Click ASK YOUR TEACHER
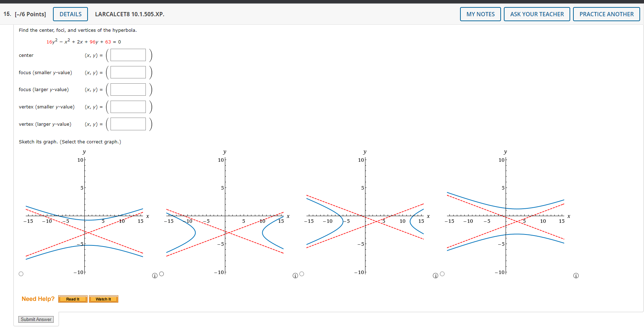The width and height of the screenshot is (644, 327). coord(537,14)
